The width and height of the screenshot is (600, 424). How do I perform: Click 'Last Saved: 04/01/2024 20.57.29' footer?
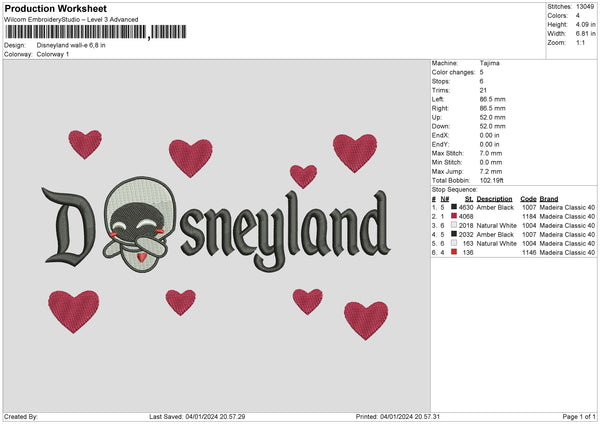(197, 416)
